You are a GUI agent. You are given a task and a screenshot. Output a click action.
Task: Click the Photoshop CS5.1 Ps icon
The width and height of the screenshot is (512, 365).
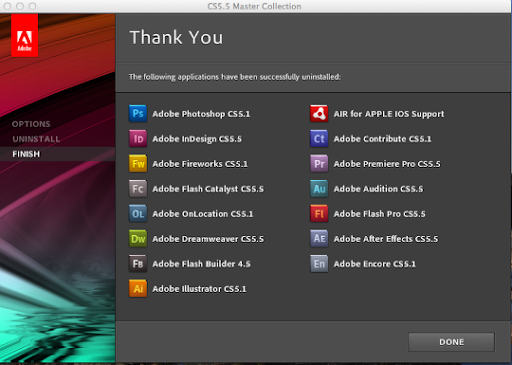(138, 114)
